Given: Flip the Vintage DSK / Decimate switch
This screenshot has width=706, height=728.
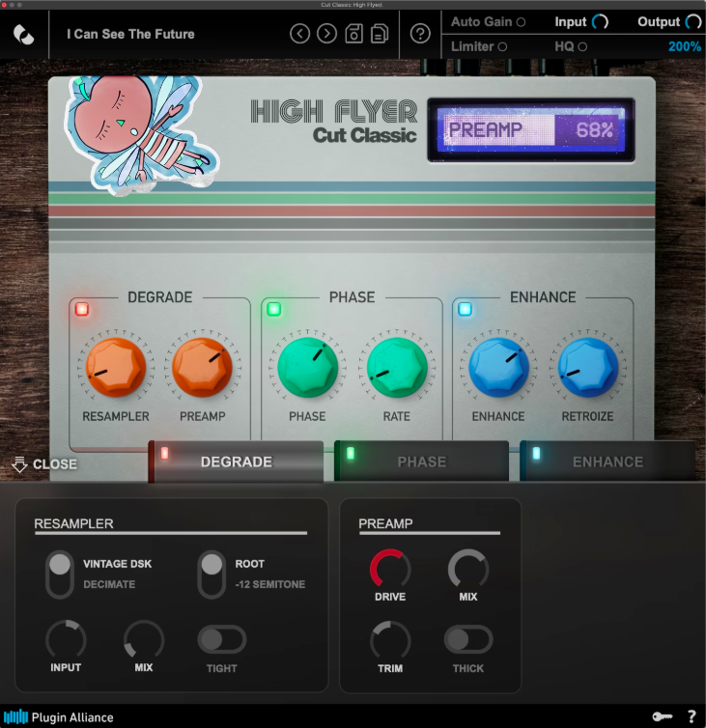Looking at the screenshot, I should (60, 574).
